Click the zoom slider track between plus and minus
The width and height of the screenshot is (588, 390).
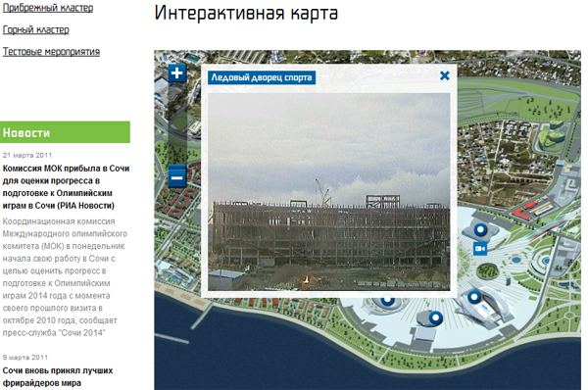click(x=177, y=123)
